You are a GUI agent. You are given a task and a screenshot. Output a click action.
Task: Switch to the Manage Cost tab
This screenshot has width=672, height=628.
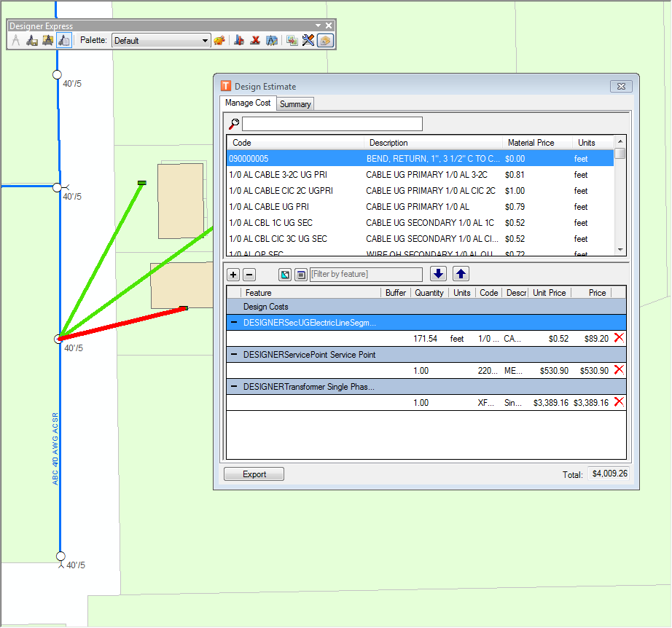tap(248, 103)
